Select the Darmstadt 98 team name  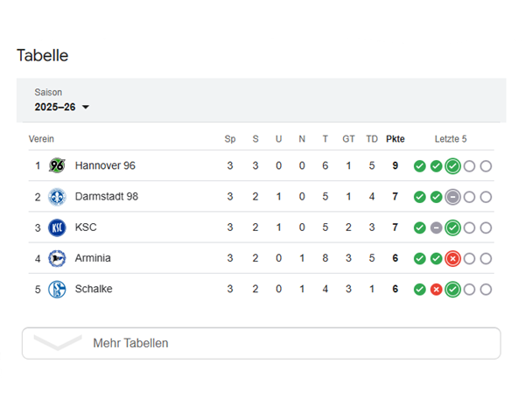pos(107,197)
